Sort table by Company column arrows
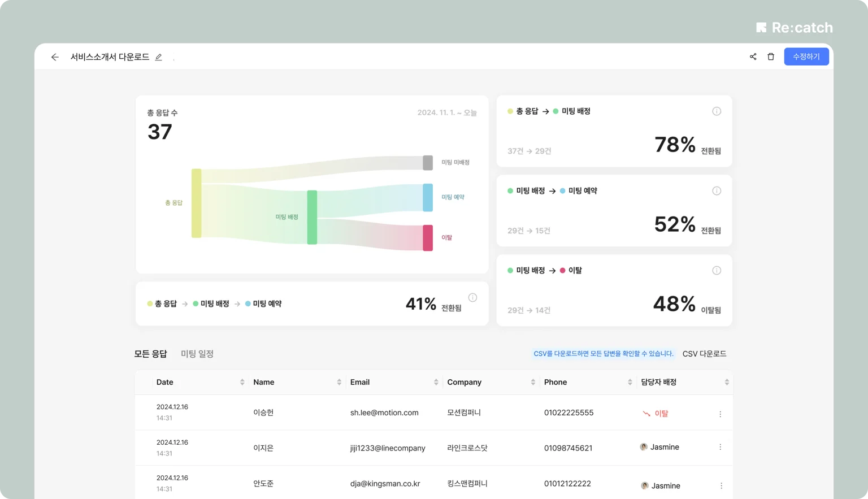This screenshot has height=499, width=868. tap(533, 383)
